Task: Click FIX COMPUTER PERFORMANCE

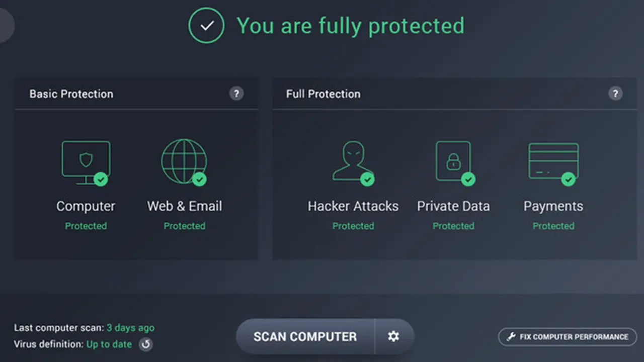Action: (x=568, y=337)
